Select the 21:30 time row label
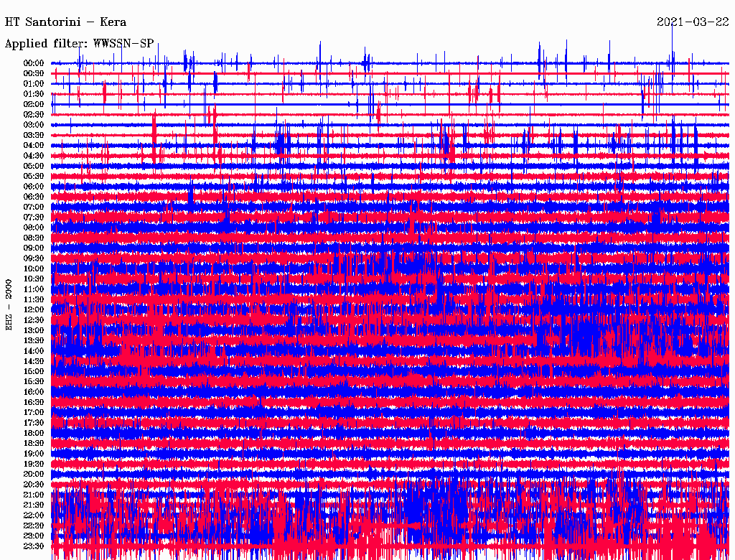The image size is (735, 560). pos(34,505)
